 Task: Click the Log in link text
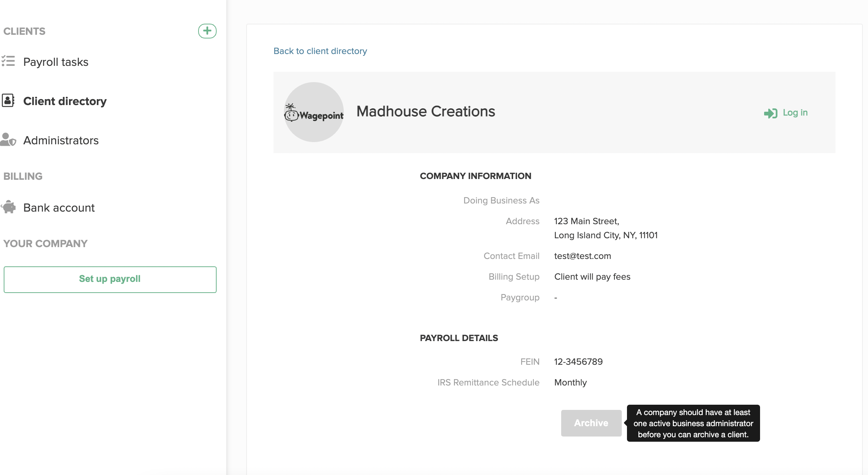tap(795, 113)
